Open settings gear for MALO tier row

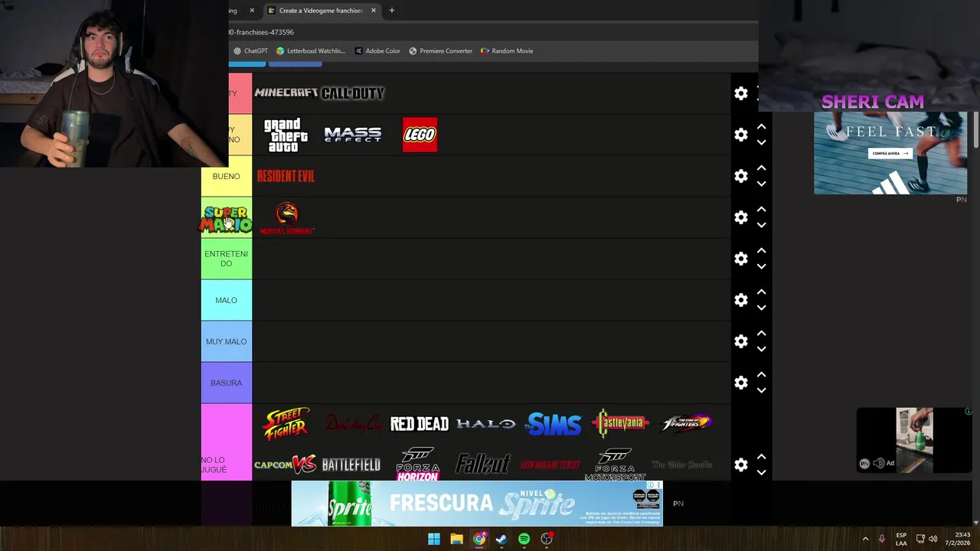pyautogui.click(x=740, y=300)
